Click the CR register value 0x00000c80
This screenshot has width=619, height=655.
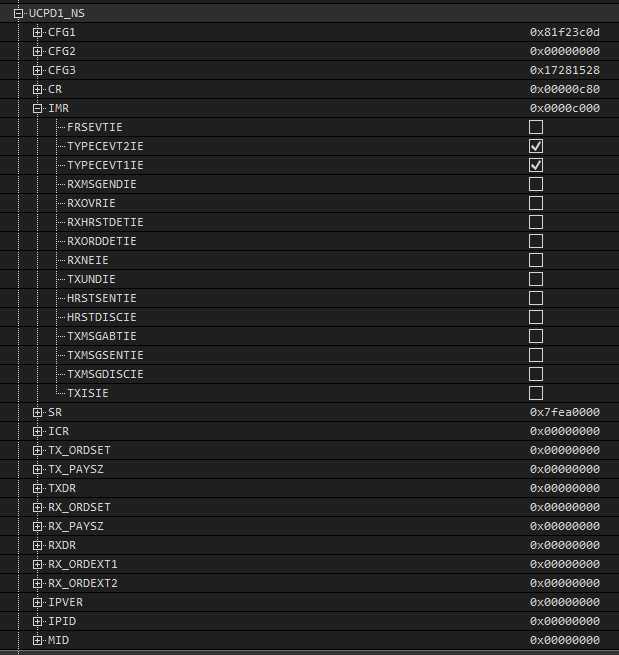tap(564, 90)
